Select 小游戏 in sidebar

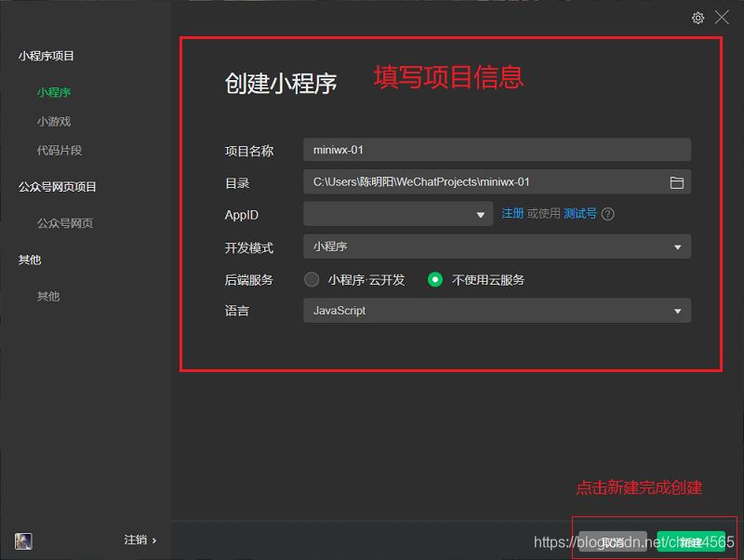click(x=54, y=122)
